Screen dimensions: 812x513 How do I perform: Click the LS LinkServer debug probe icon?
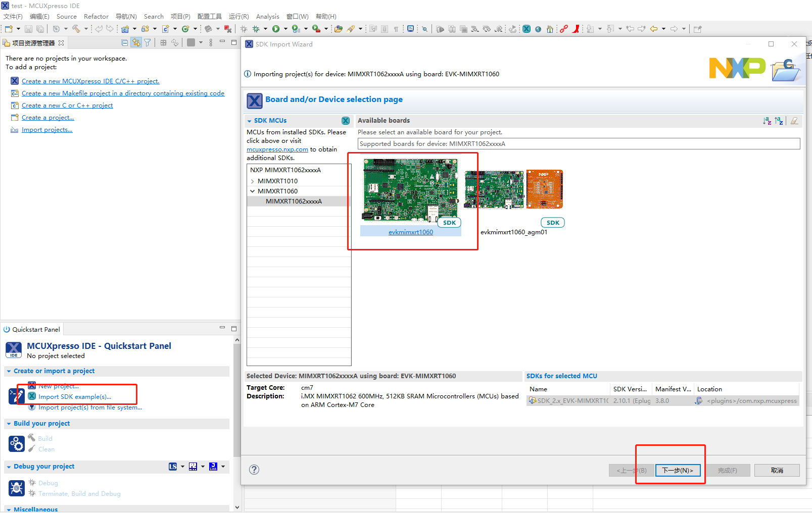[x=173, y=467]
